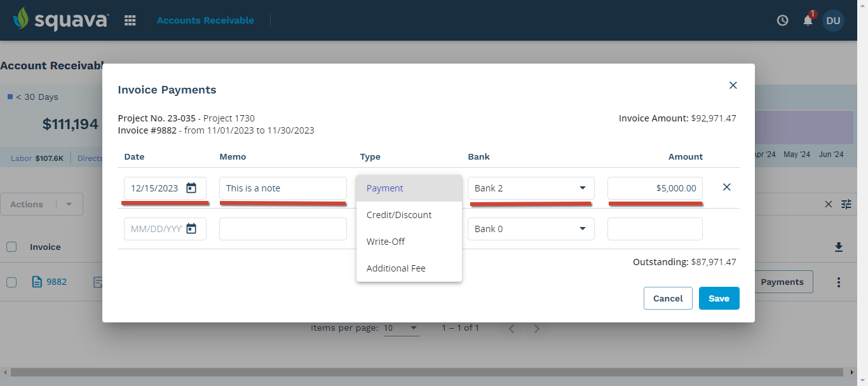
Task: Remove the first payment row with X
Action: (x=726, y=187)
